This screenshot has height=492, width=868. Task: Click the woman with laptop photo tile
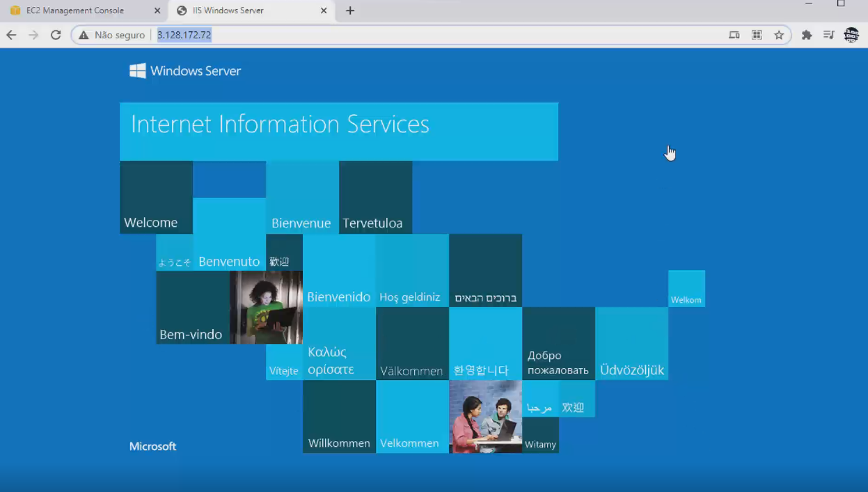tap(266, 308)
